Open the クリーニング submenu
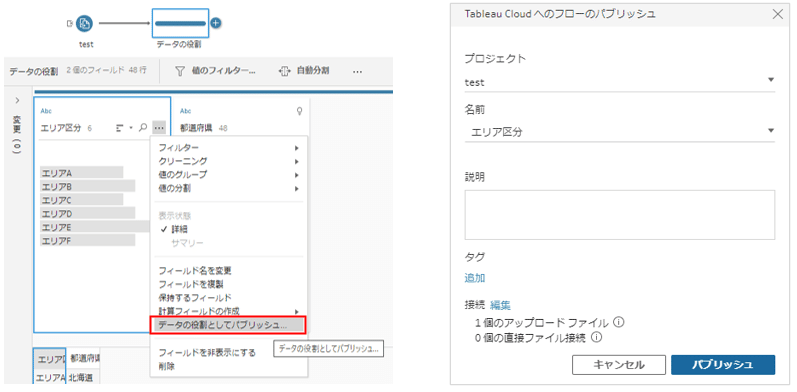 pos(229,161)
